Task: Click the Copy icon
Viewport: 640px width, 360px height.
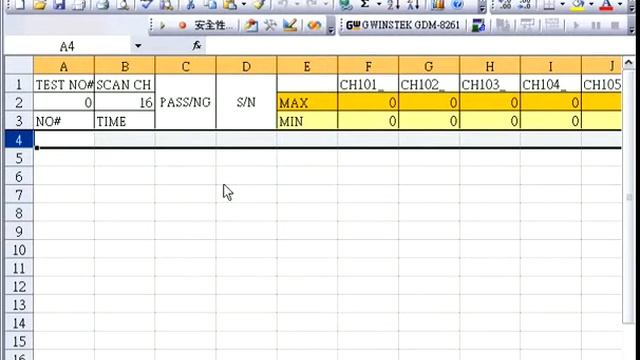Action: tap(210, 4)
